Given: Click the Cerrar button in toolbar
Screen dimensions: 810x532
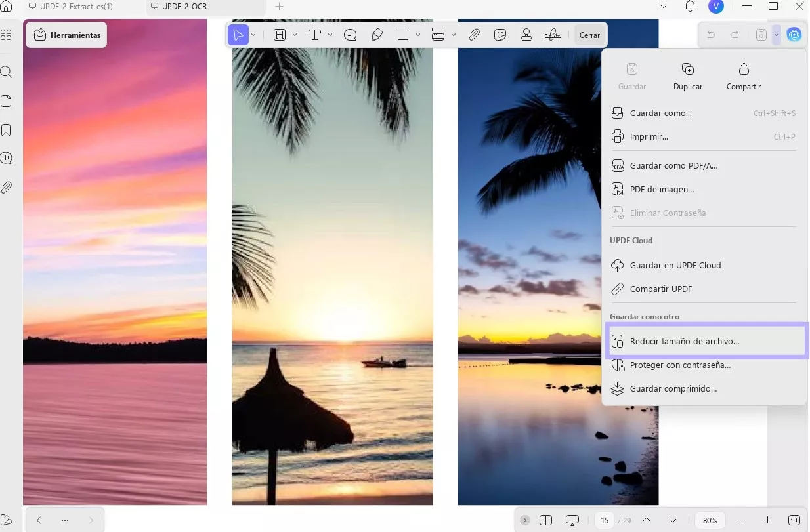Looking at the screenshot, I should coord(589,35).
